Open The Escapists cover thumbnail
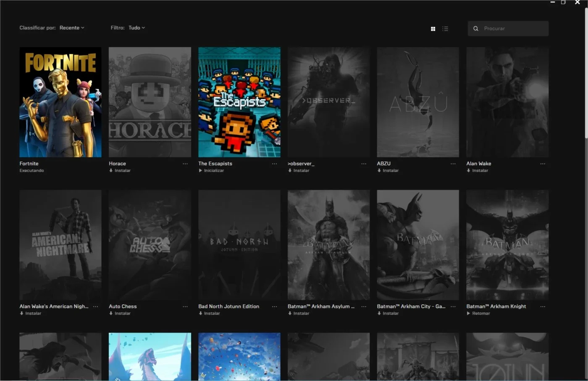The width and height of the screenshot is (588, 381). (239, 102)
